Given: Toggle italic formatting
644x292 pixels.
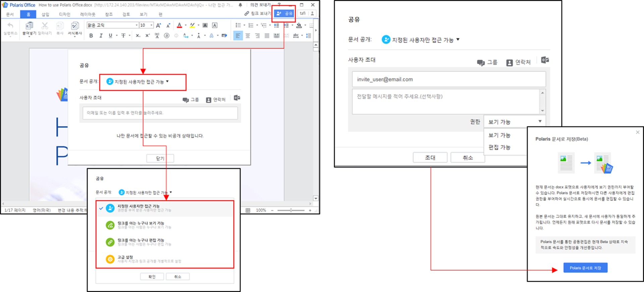Looking at the screenshot, I should coord(101,36).
